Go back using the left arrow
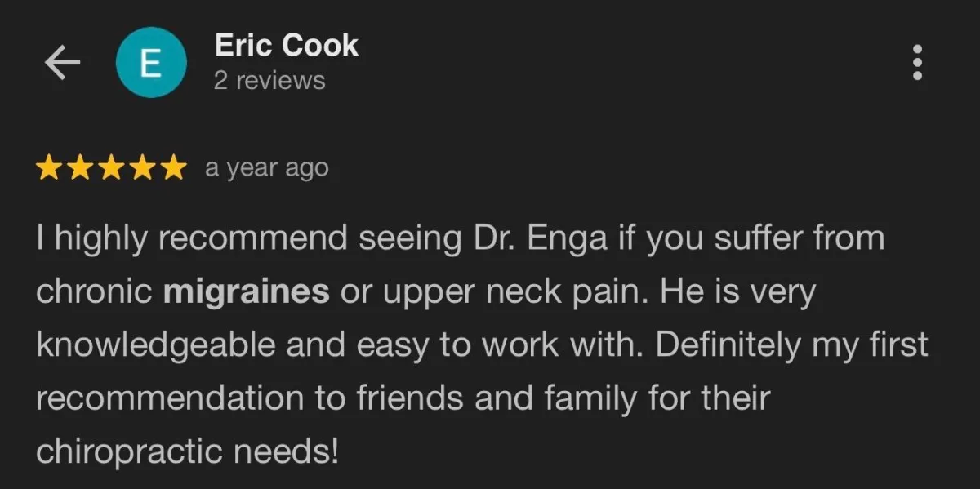This screenshot has width=980, height=489. [x=62, y=63]
